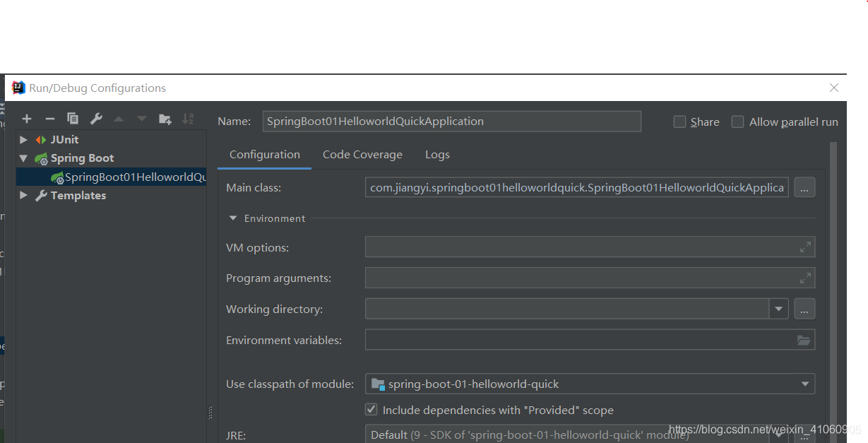The image size is (868, 443).
Task: Add new configuration with plus icon
Action: (27, 119)
